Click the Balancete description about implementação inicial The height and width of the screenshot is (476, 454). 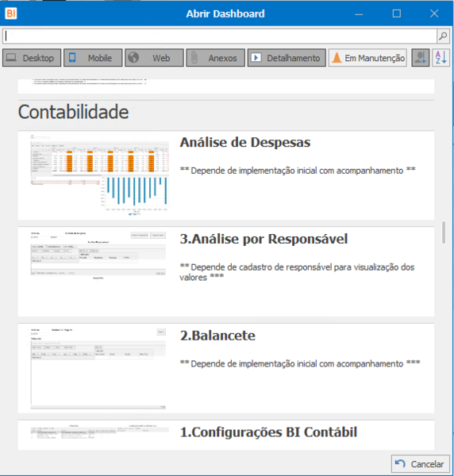point(300,363)
